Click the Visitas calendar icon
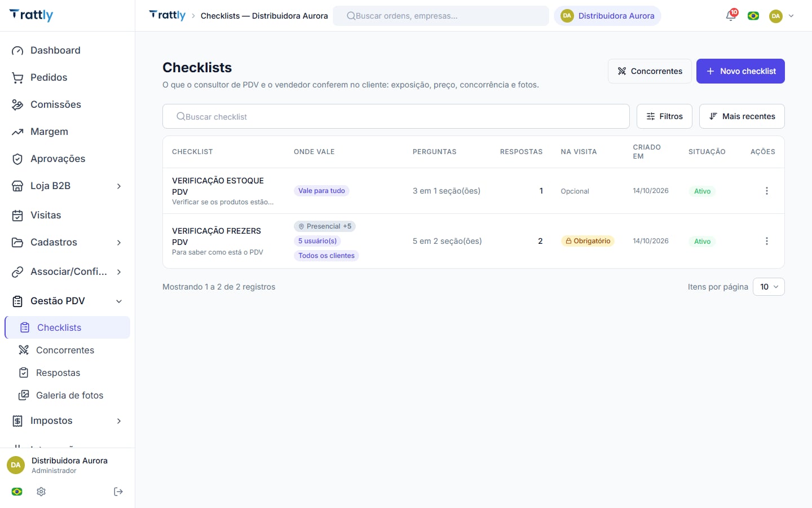Screen dimensions: 812x508 click(x=17, y=215)
